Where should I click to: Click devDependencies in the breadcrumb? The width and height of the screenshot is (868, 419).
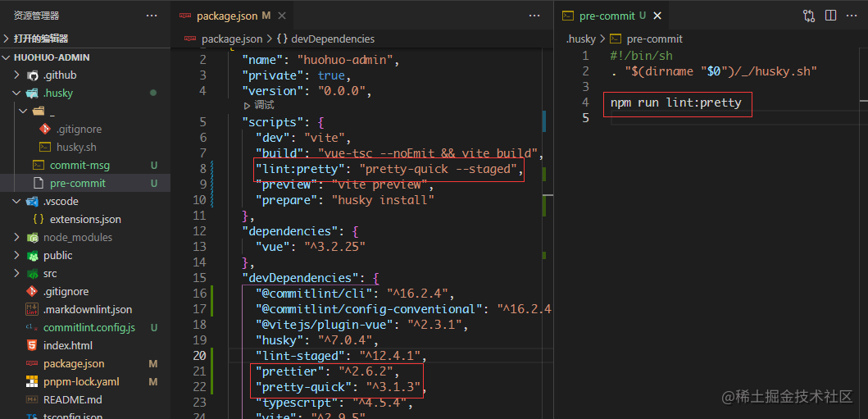tap(333, 39)
